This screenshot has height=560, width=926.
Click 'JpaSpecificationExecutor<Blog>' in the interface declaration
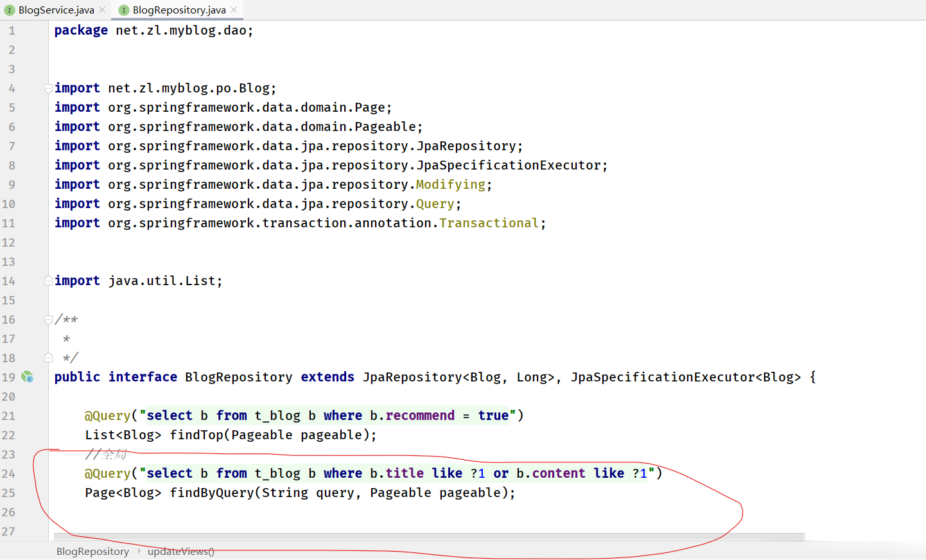click(x=686, y=377)
